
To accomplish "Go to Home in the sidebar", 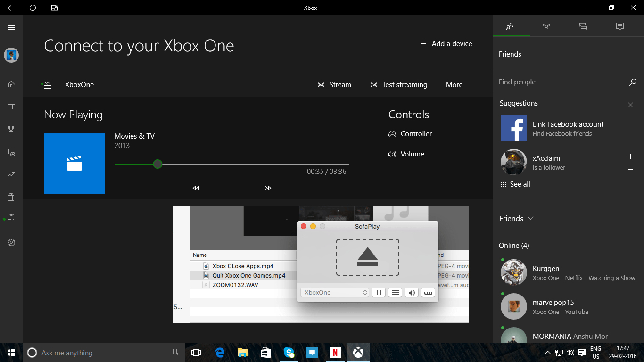I will (x=11, y=84).
